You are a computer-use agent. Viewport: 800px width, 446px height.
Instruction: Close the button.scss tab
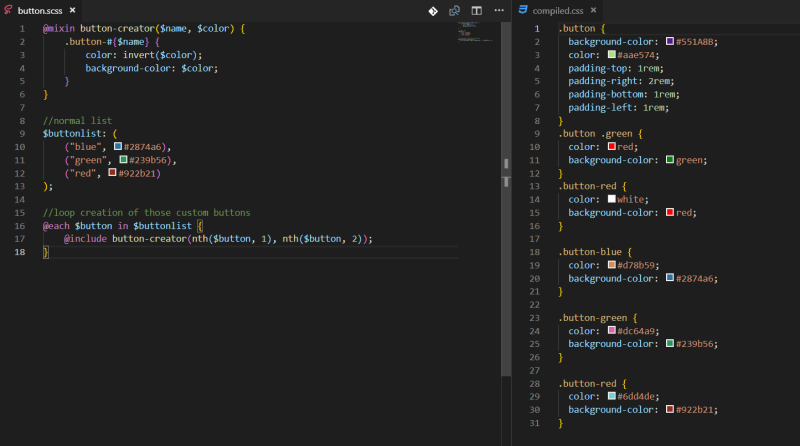pyautogui.click(x=72, y=10)
